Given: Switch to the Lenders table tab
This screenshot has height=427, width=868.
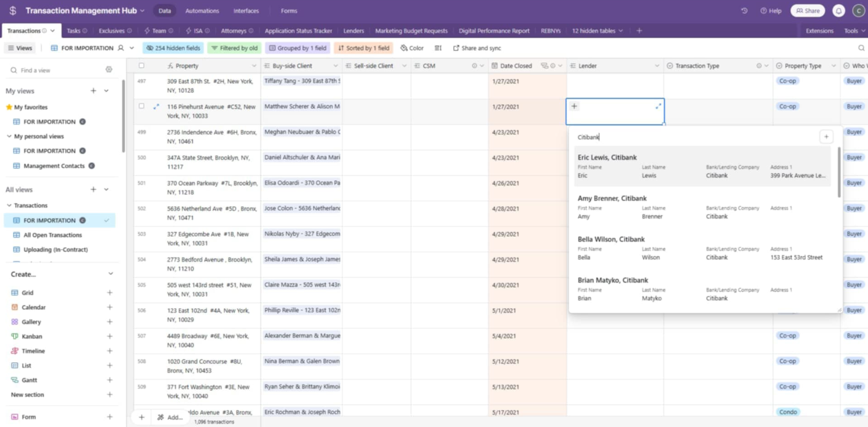Looking at the screenshot, I should coord(353,31).
